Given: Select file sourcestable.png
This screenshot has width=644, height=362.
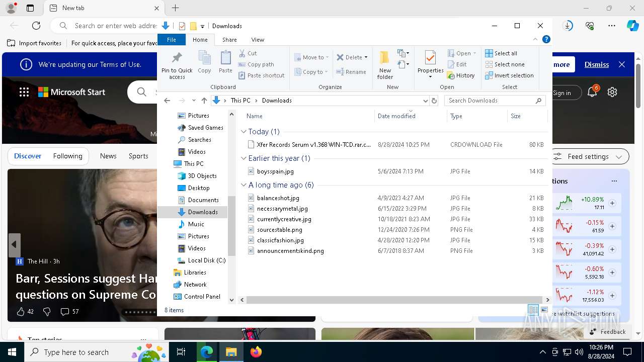Looking at the screenshot, I should [279, 230].
